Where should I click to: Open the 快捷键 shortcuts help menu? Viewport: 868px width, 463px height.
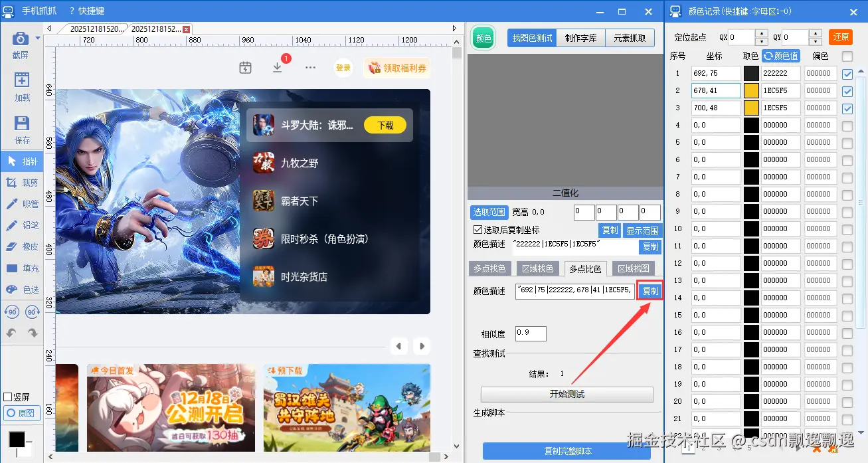87,11
